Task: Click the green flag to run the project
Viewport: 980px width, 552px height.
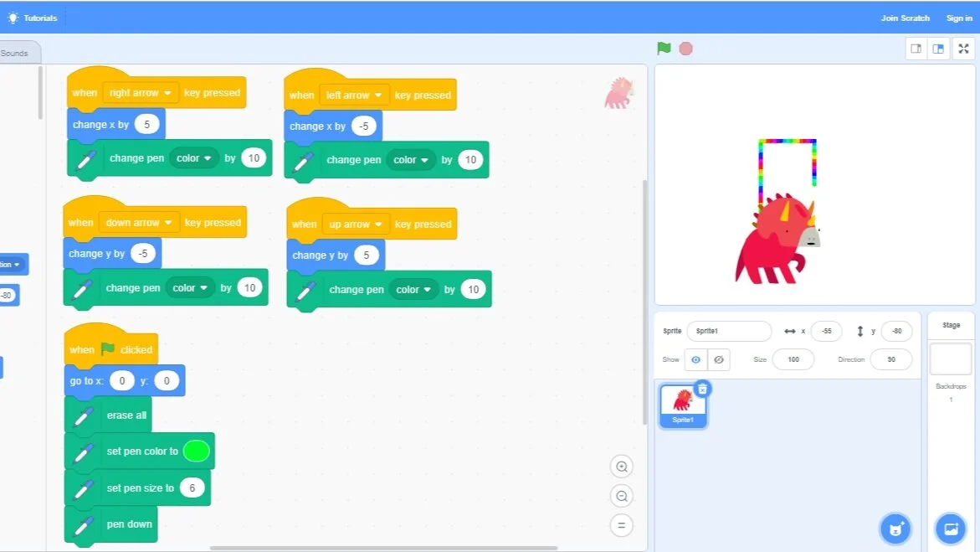Action: [x=664, y=49]
